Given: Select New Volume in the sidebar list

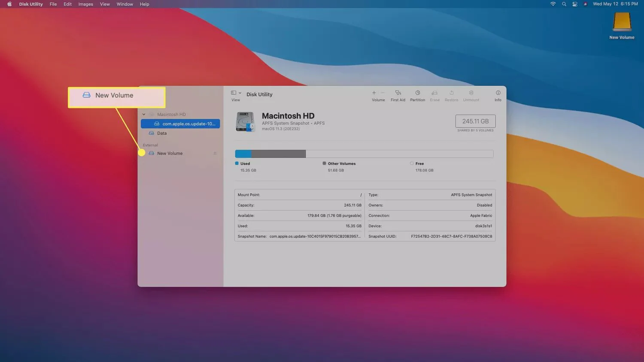Looking at the screenshot, I should point(170,154).
